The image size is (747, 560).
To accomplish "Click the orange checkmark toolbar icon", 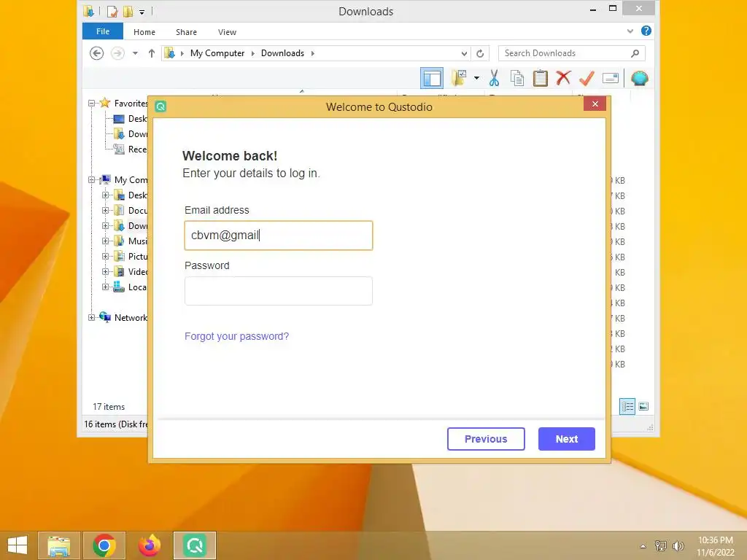I will (x=587, y=78).
